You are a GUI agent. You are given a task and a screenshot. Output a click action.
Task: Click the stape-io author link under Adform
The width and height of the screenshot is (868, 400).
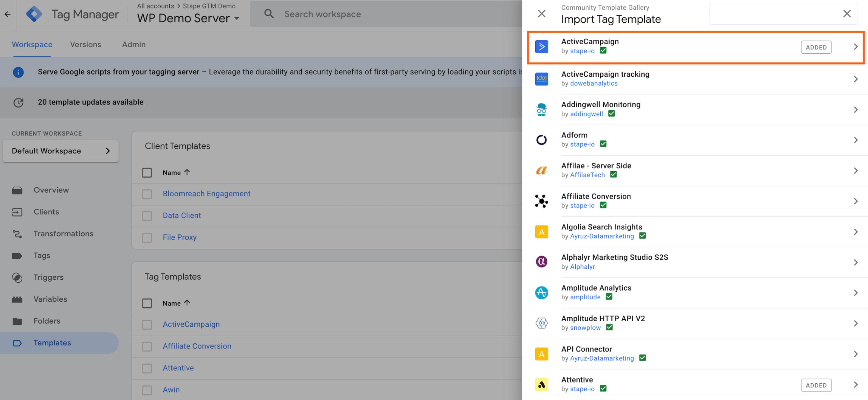coord(582,144)
